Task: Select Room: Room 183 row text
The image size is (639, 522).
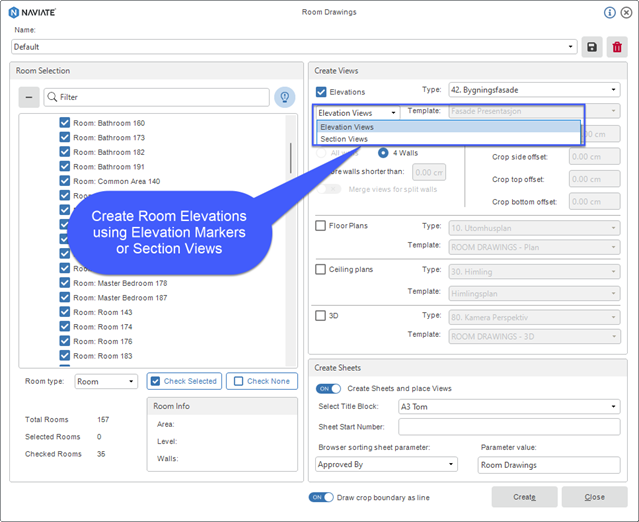Action: [x=103, y=356]
